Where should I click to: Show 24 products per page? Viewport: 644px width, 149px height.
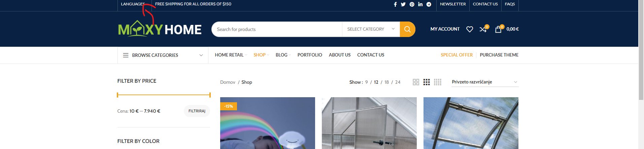398,82
